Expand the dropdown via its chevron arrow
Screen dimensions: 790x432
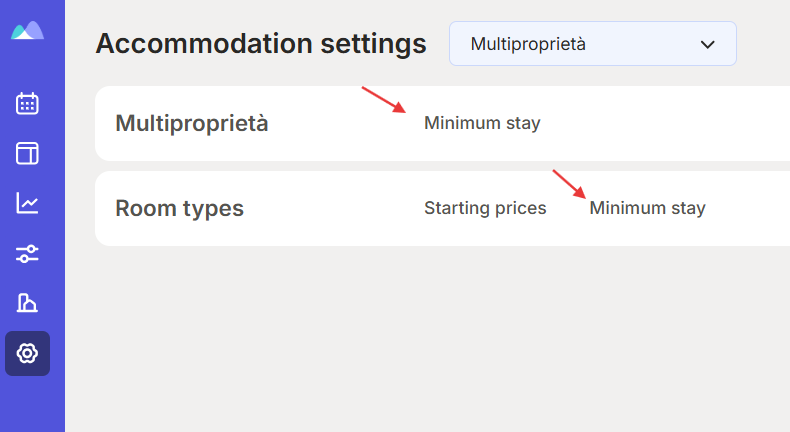707,45
